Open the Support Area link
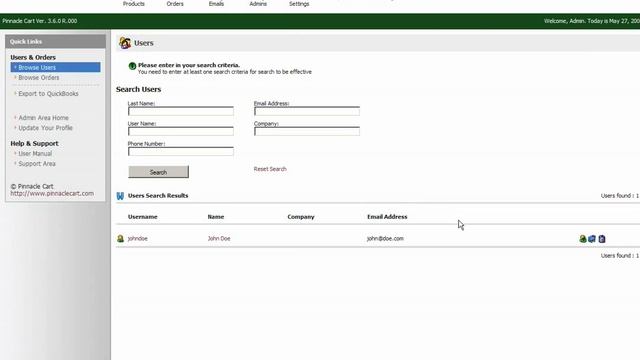The height and width of the screenshot is (360, 640). point(37,164)
